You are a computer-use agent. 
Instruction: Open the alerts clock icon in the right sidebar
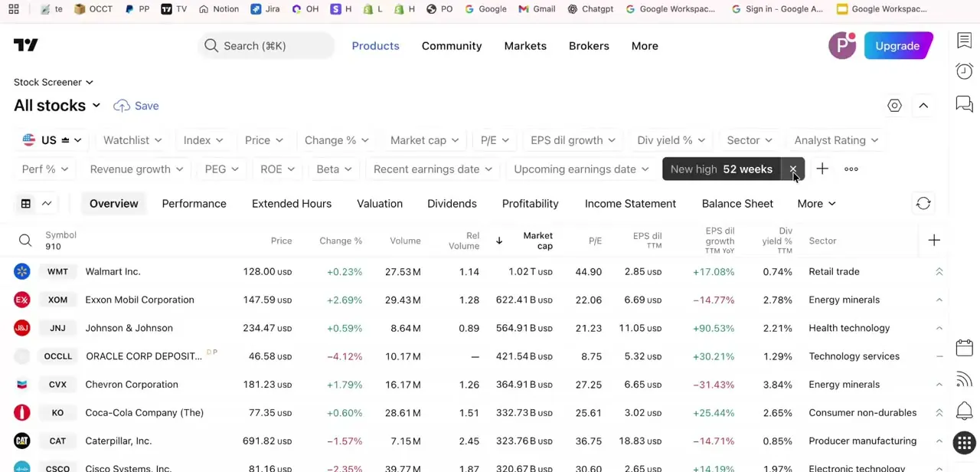pyautogui.click(x=965, y=71)
